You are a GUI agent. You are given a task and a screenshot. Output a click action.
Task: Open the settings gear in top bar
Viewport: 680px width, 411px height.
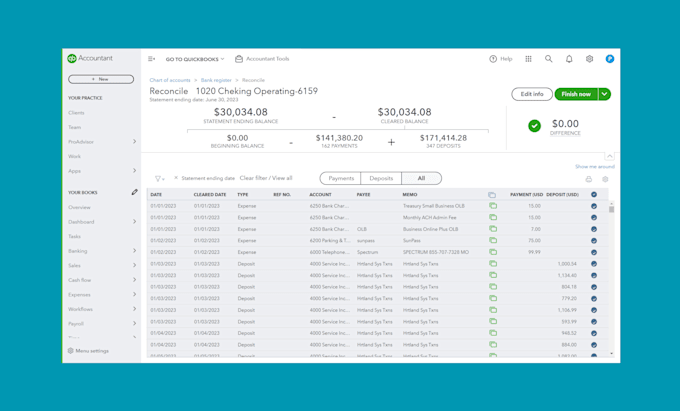(589, 59)
